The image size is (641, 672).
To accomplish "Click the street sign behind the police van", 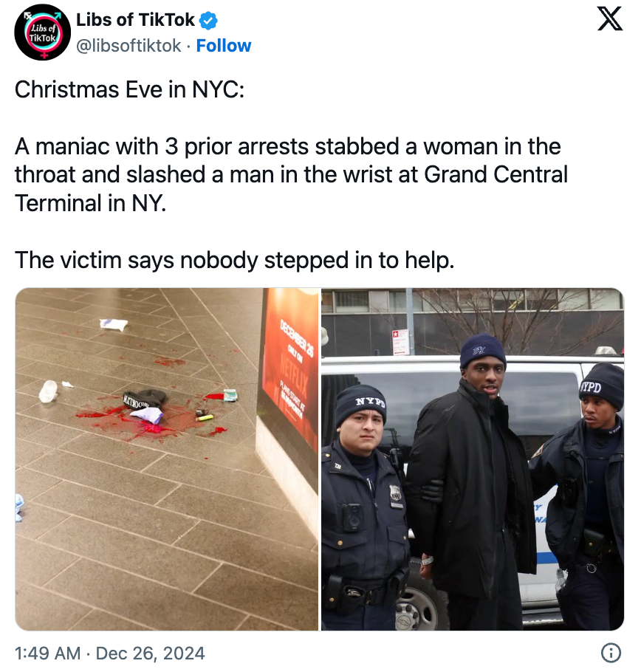I will click(400, 342).
